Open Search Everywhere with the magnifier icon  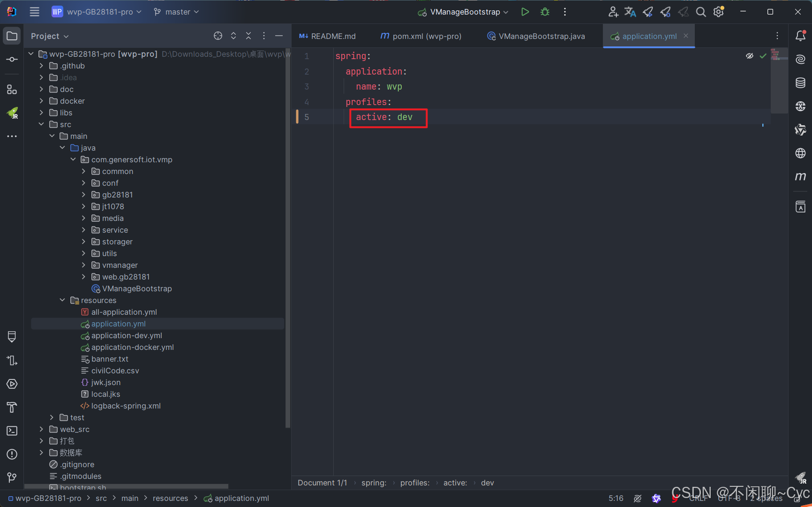click(x=701, y=12)
